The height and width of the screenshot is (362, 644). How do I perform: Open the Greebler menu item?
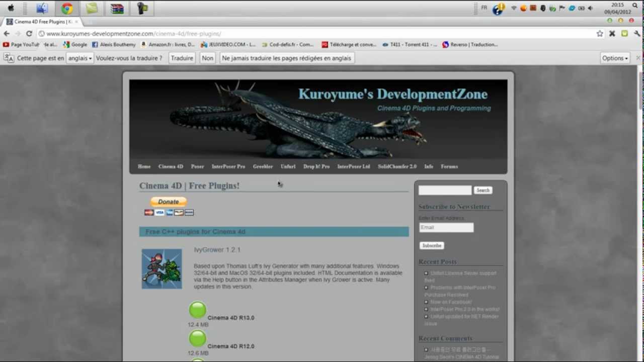[x=263, y=166]
